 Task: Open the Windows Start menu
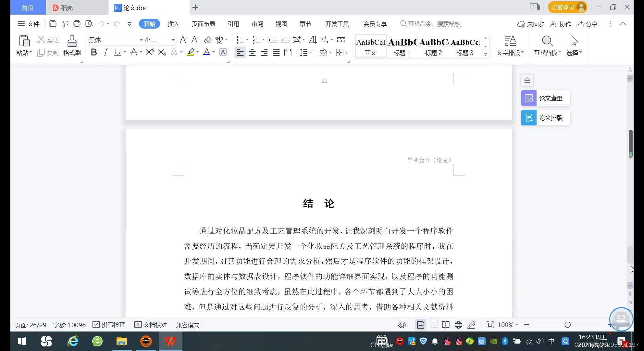pos(22,341)
